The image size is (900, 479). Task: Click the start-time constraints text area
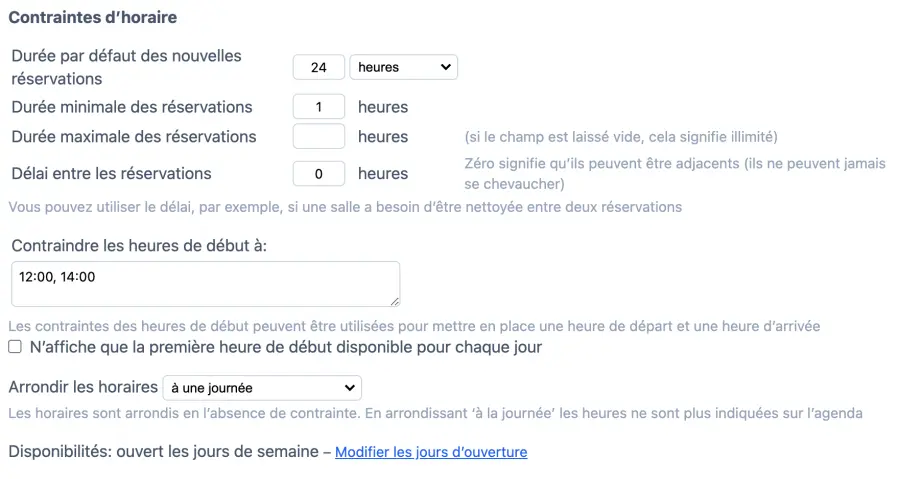click(205, 284)
